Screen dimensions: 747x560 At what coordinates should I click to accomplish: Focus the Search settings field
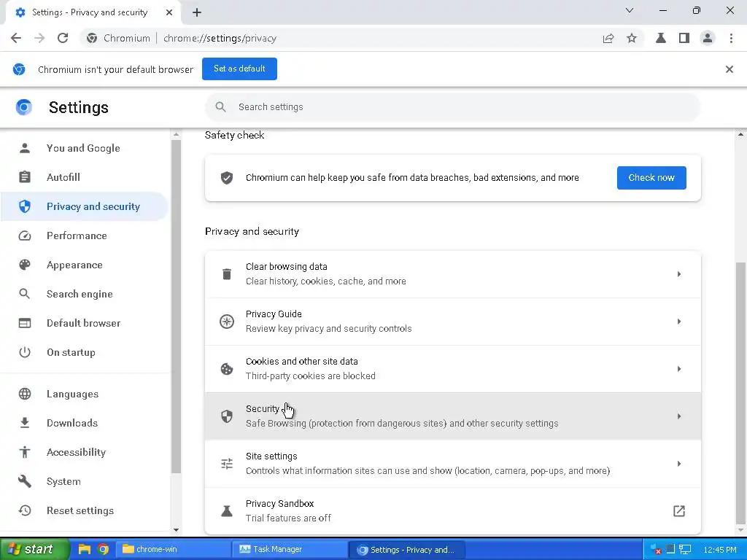tap(452, 107)
